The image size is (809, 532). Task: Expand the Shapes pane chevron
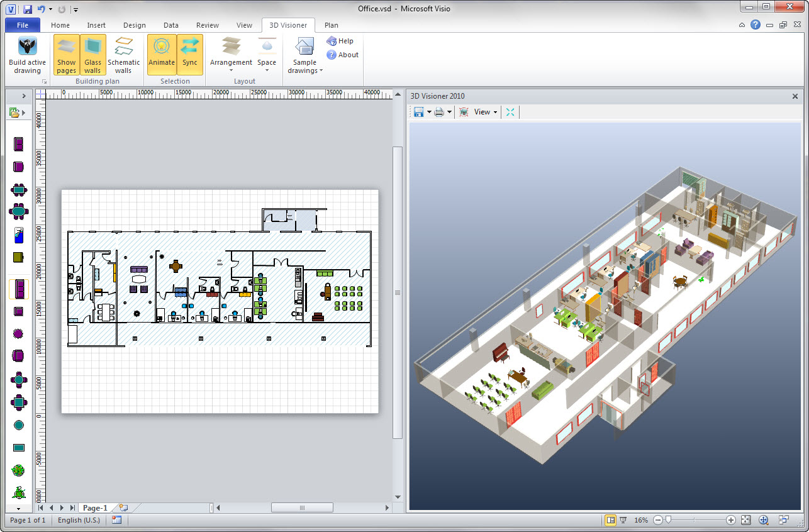[x=24, y=96]
